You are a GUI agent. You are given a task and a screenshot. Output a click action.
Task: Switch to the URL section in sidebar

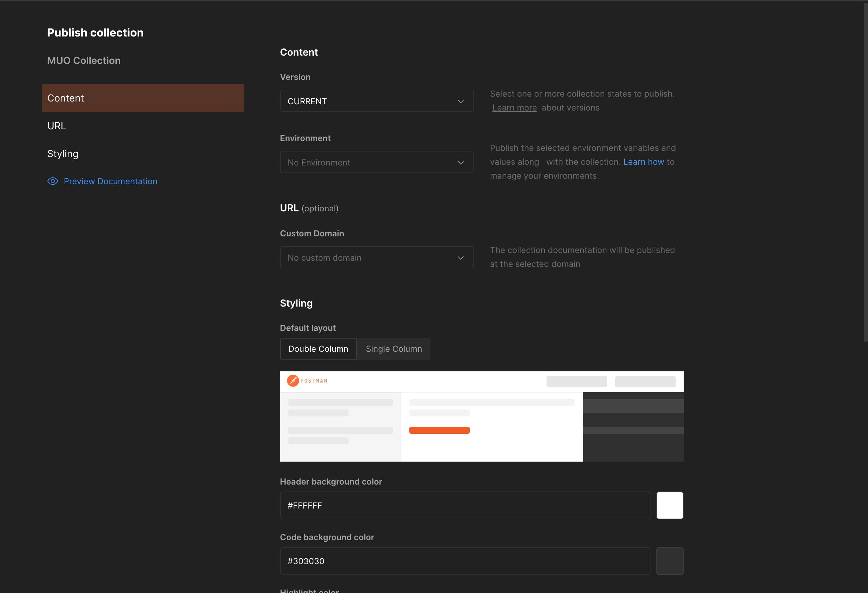click(56, 125)
